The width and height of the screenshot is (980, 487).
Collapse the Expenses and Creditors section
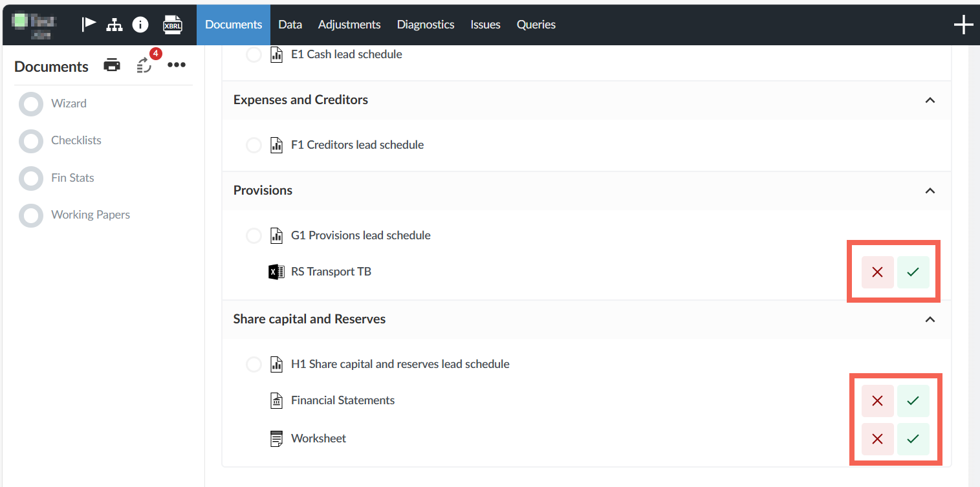point(930,100)
